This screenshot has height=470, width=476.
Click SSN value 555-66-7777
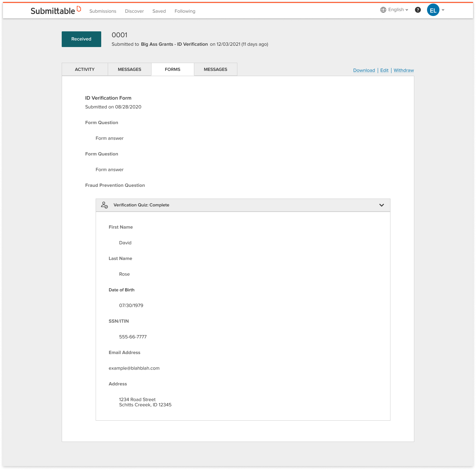tap(133, 337)
